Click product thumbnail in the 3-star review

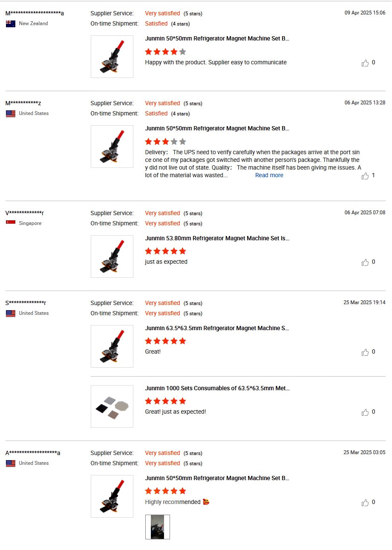coord(112,147)
